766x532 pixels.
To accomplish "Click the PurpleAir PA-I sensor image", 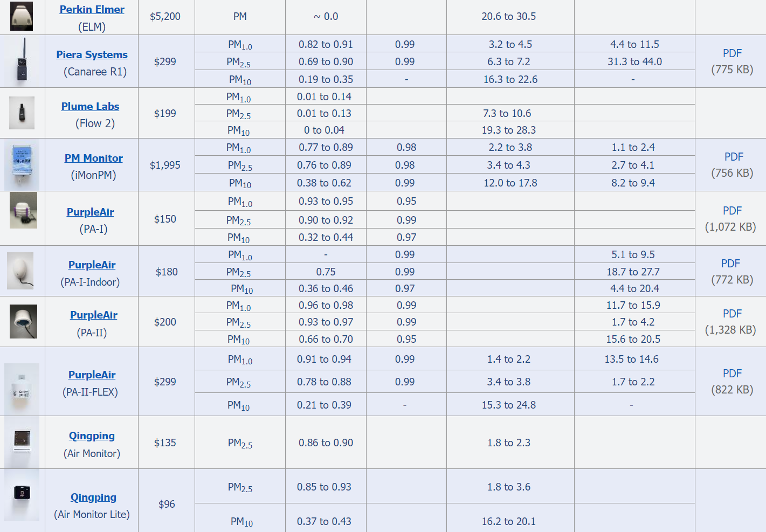I will coord(23,210).
